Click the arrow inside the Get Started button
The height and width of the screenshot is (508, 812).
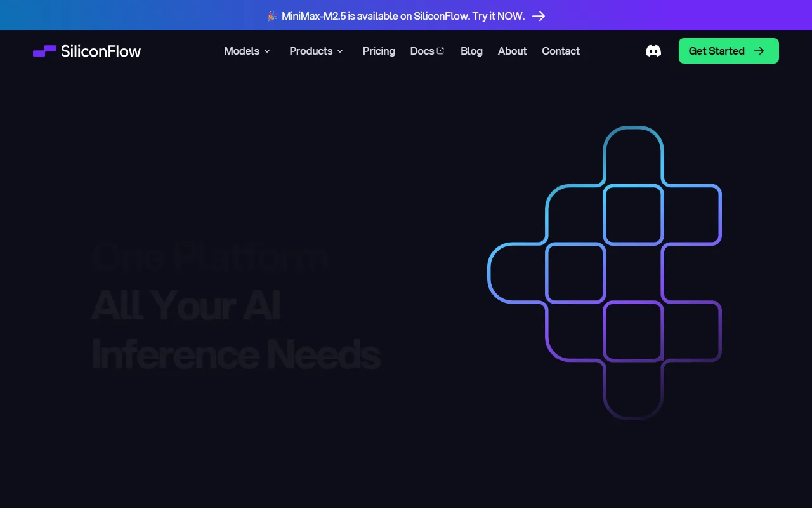point(759,51)
